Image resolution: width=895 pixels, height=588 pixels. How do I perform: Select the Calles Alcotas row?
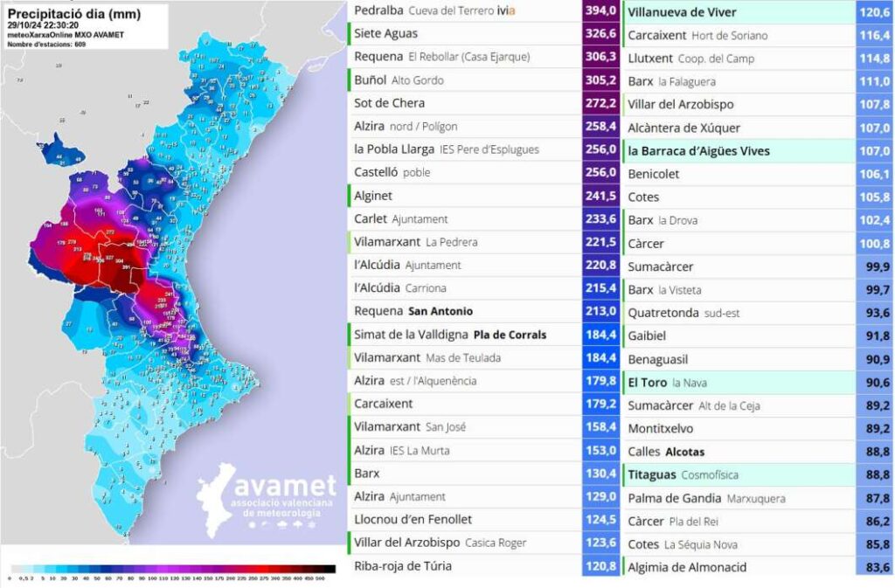click(x=666, y=452)
